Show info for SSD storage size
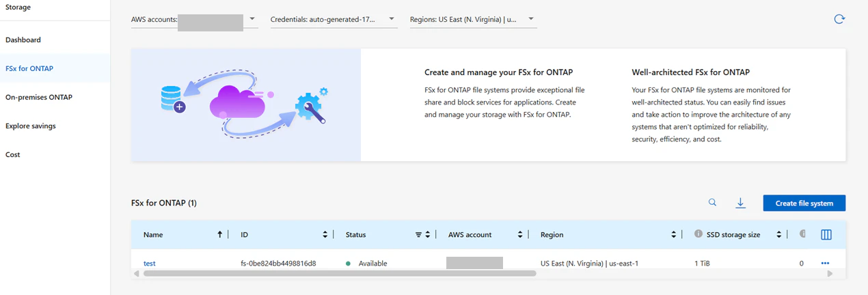 [x=699, y=234]
